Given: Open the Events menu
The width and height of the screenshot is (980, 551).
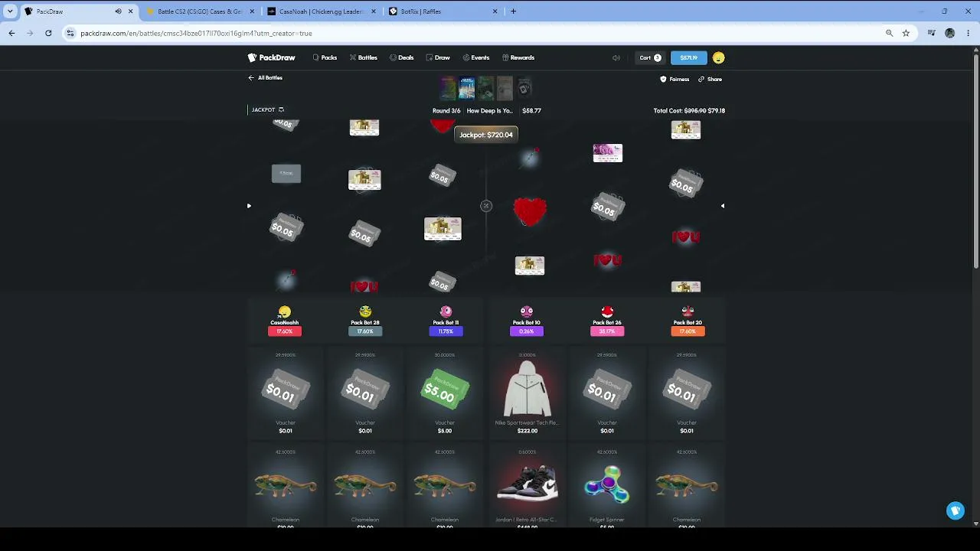Looking at the screenshot, I should point(475,57).
